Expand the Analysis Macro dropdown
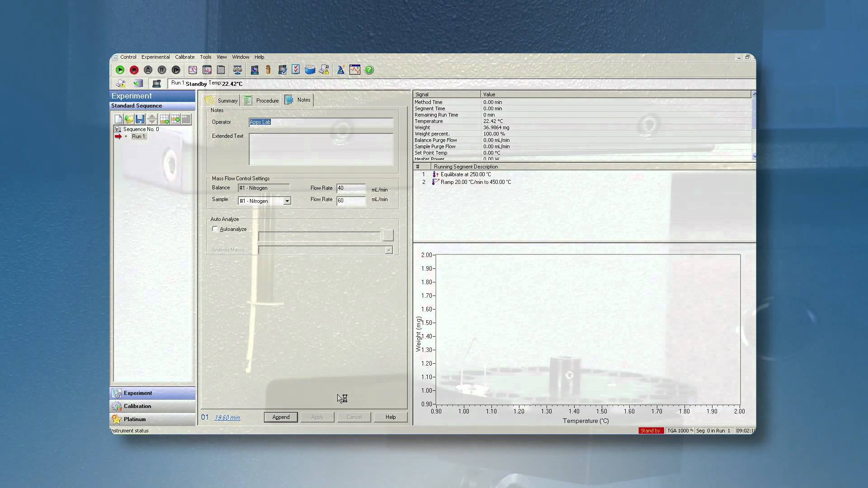868x488 pixels. (x=388, y=250)
